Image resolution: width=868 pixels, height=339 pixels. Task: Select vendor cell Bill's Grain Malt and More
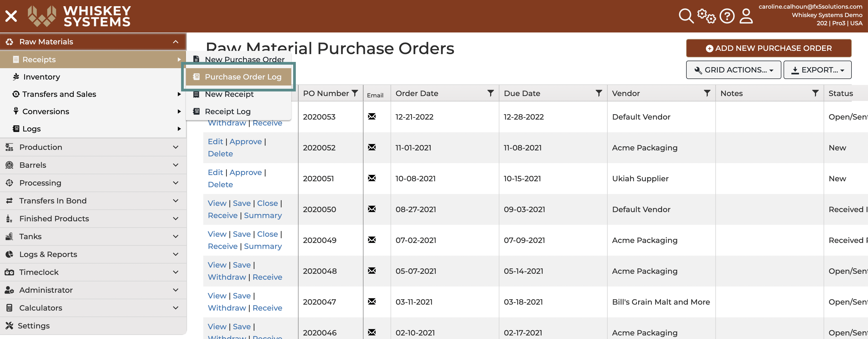coord(661,302)
